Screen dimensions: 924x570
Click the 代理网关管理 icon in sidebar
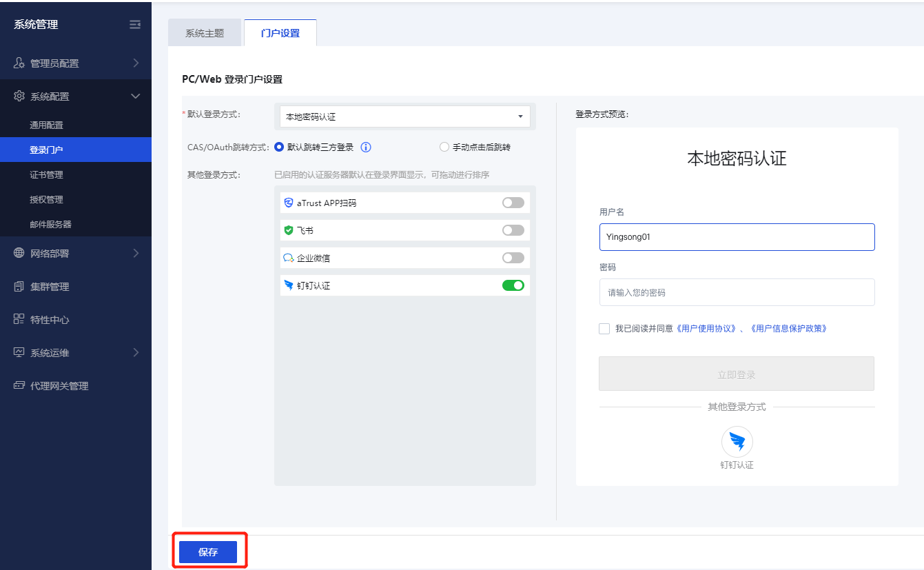[19, 385]
